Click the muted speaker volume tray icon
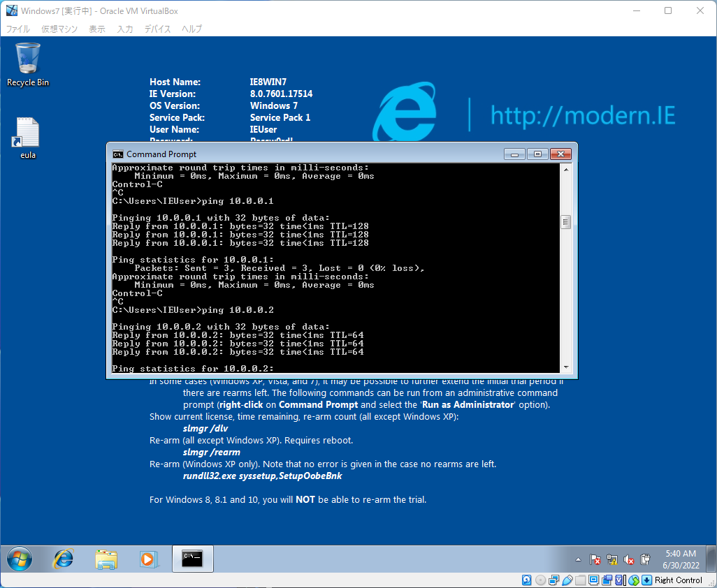The image size is (717, 588). (x=629, y=559)
